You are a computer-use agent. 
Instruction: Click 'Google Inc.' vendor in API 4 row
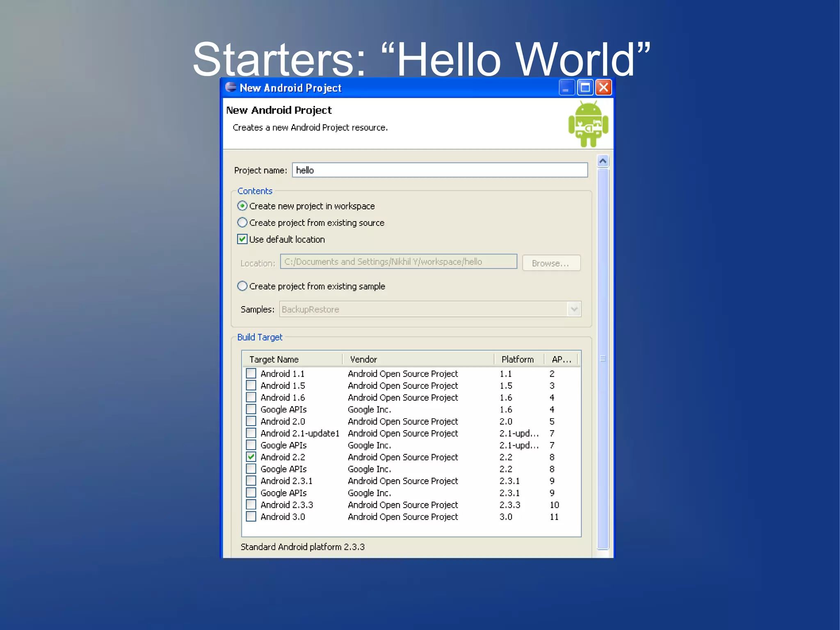(369, 410)
